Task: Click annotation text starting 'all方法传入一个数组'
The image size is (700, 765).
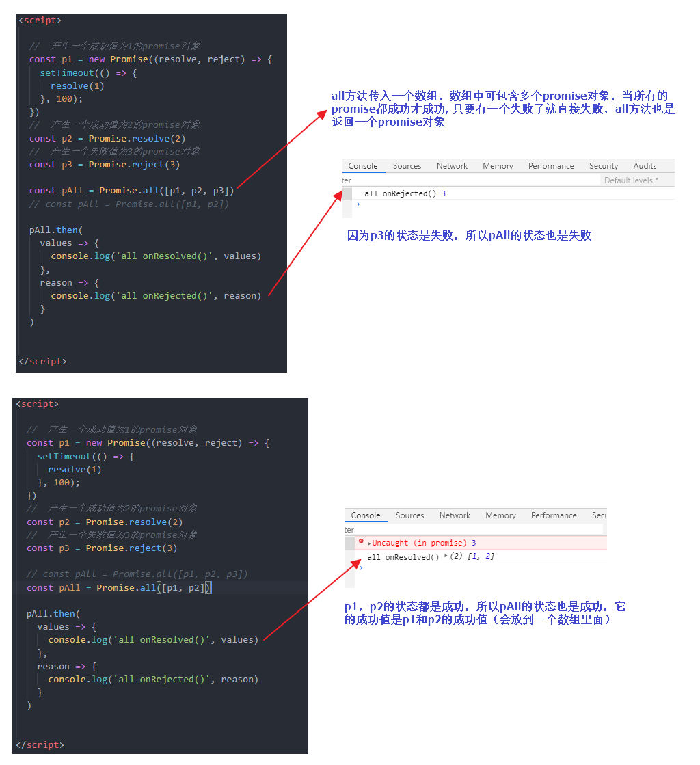Action: 503,109
